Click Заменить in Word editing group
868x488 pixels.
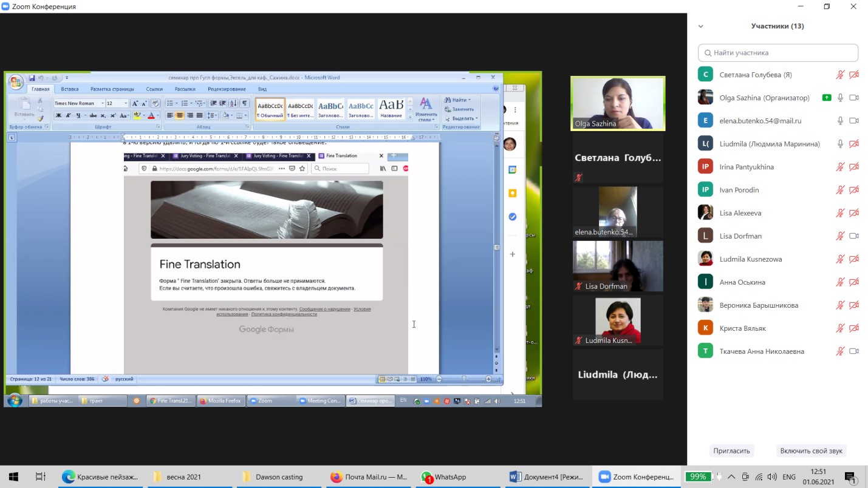click(x=459, y=109)
